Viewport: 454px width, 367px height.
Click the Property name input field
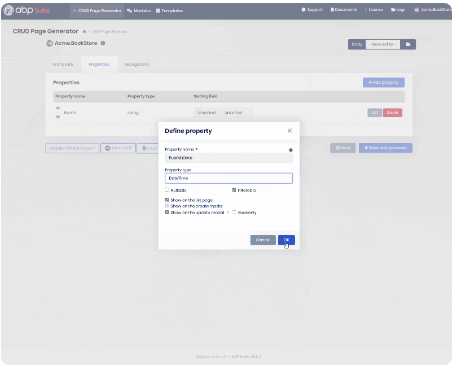pyautogui.click(x=229, y=158)
